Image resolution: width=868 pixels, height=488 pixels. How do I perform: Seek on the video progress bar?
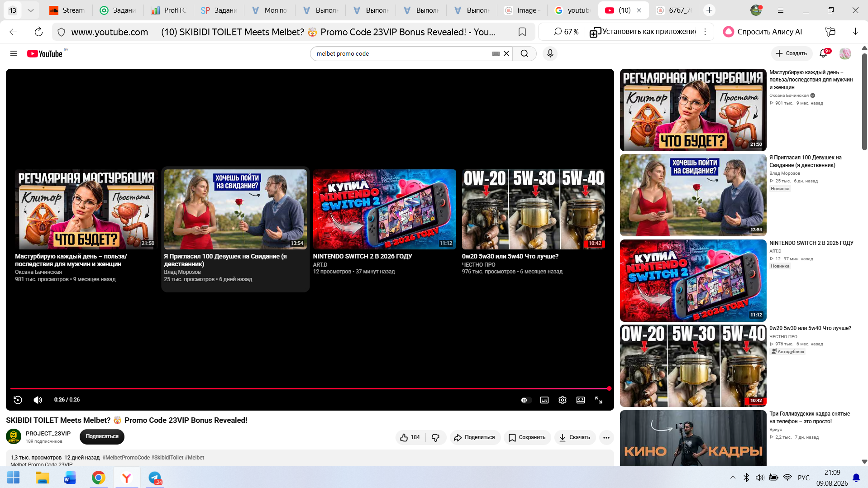[310, 388]
